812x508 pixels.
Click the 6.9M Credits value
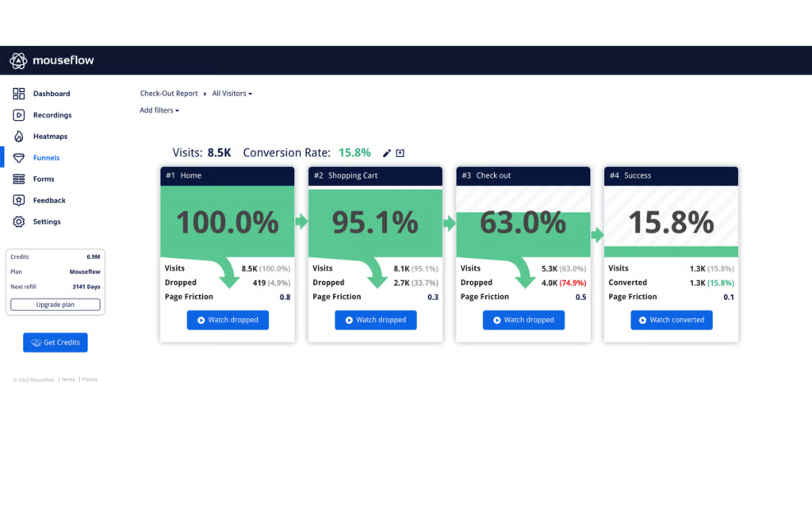[x=94, y=256]
